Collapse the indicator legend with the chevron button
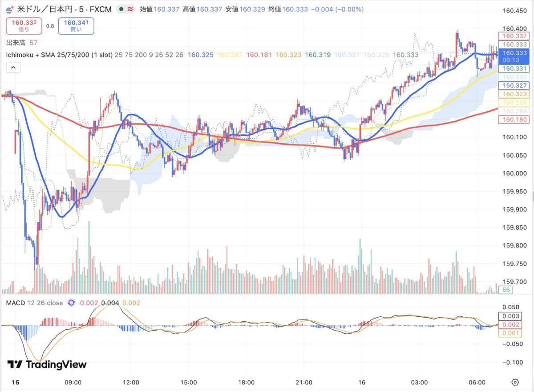 pyautogui.click(x=13, y=68)
